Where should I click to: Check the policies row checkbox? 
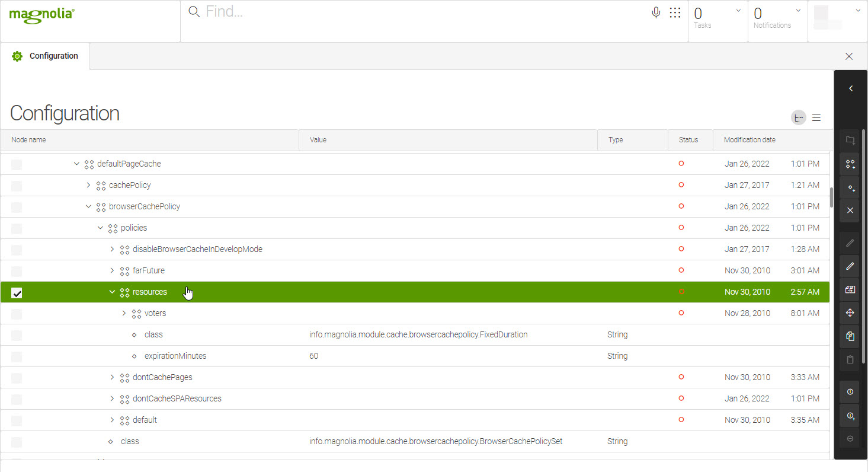click(17, 228)
